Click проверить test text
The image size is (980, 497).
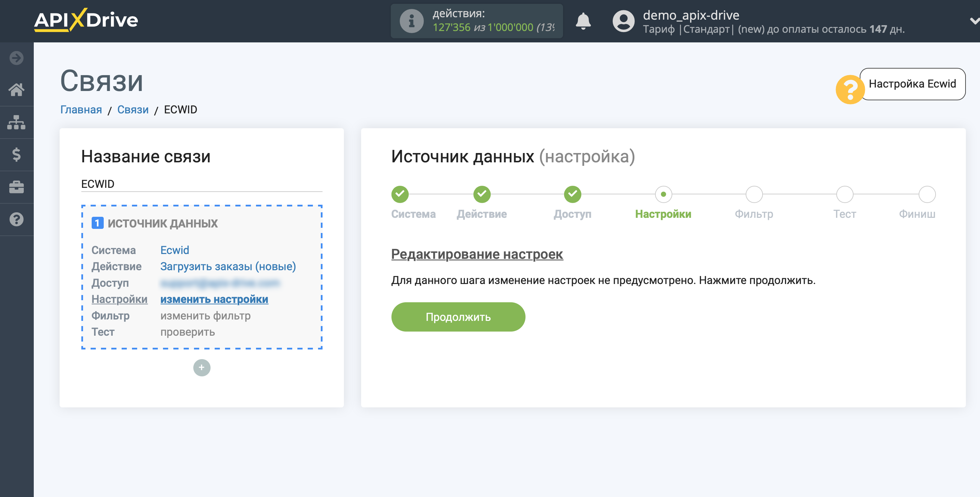pyautogui.click(x=187, y=332)
